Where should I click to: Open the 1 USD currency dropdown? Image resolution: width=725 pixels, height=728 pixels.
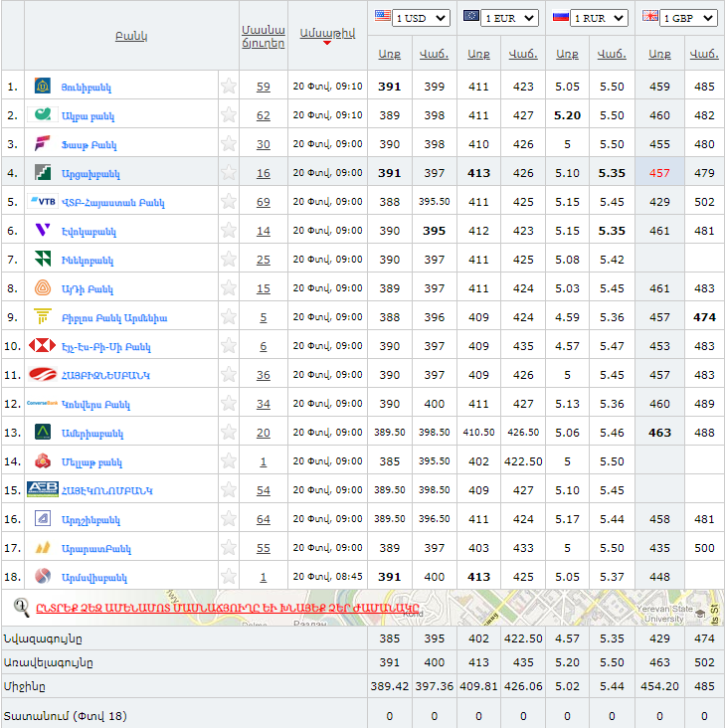pyautogui.click(x=421, y=18)
